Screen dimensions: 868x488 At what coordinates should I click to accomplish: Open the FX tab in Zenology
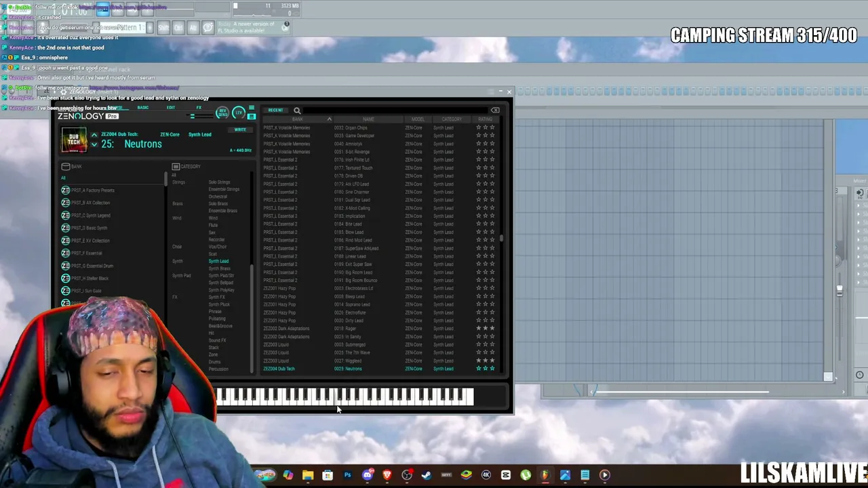(199, 108)
